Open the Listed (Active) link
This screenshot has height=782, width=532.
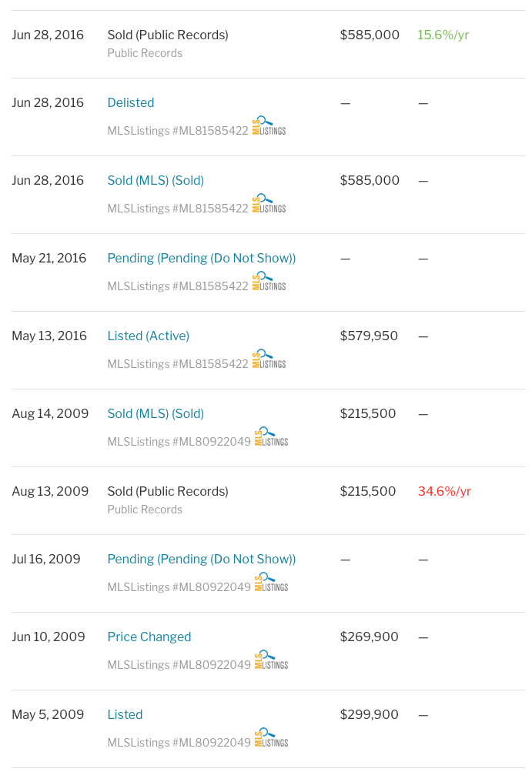(x=149, y=336)
